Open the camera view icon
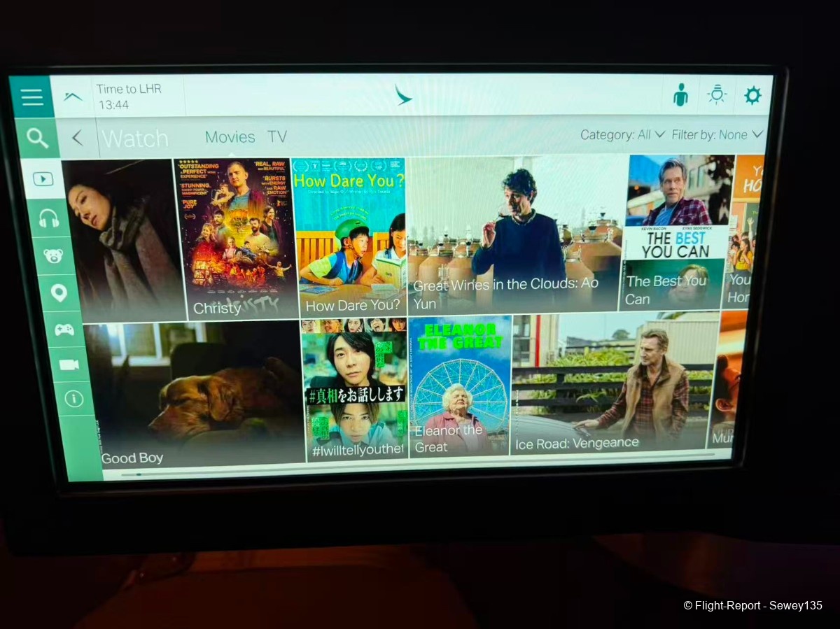Screen dimensions: 840x629 (69, 365)
